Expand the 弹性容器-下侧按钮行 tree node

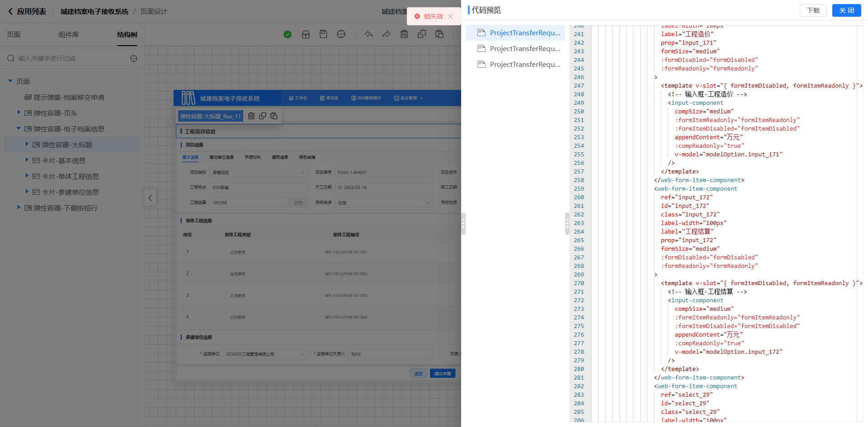(x=19, y=207)
